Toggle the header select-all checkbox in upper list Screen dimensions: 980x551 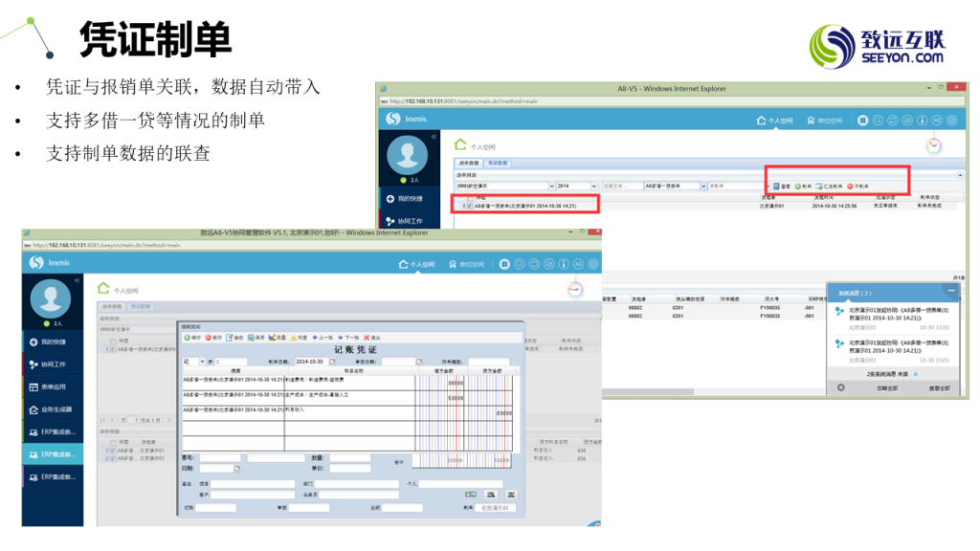coord(469,196)
